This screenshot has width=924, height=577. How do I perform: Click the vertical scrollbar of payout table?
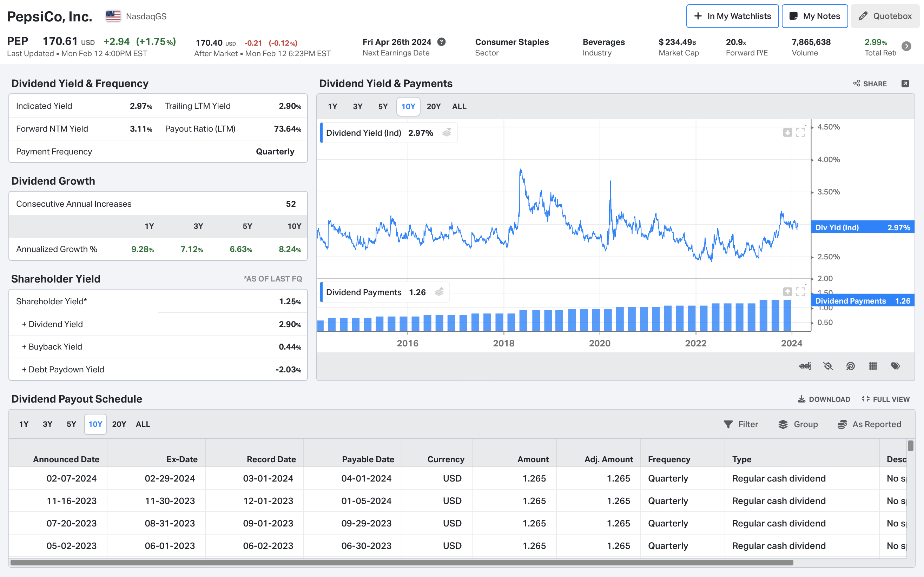(x=911, y=445)
